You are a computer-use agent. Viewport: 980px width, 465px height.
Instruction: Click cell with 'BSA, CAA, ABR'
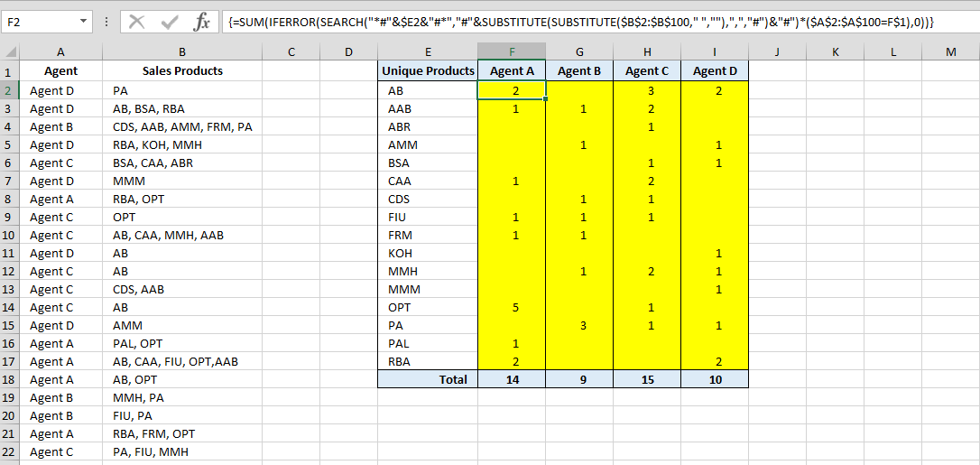(x=182, y=163)
